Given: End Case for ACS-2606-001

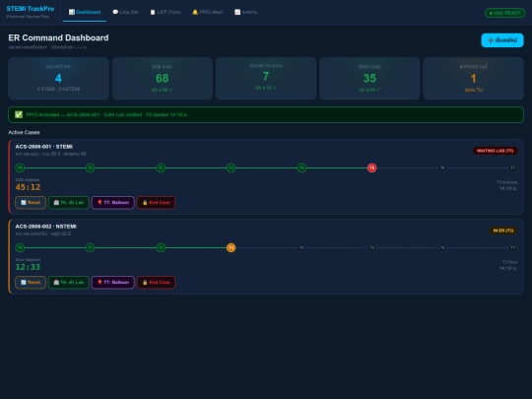Looking at the screenshot, I should [x=156, y=203].
